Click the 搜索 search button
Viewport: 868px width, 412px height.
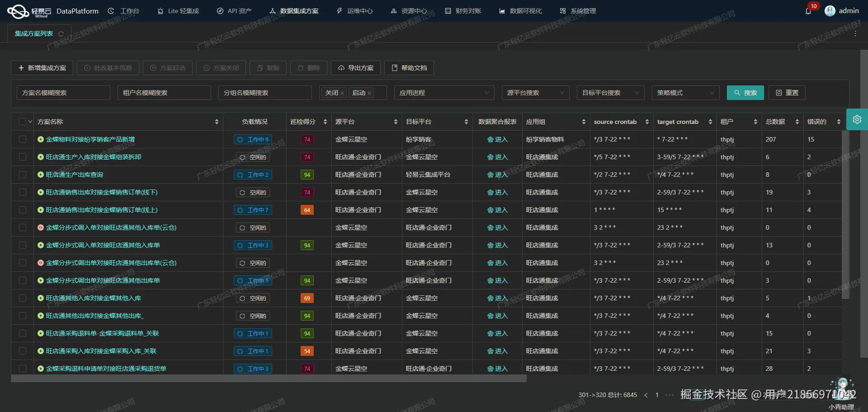pyautogui.click(x=745, y=92)
